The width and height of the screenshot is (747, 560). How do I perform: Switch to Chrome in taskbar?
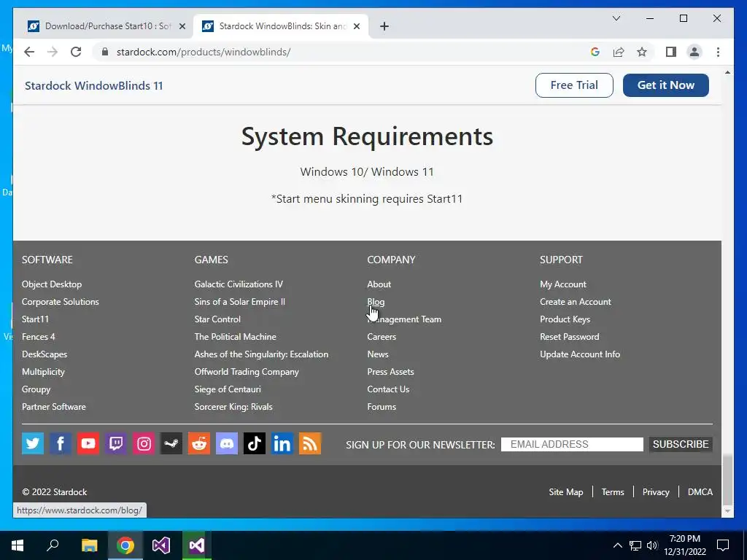[125, 545]
